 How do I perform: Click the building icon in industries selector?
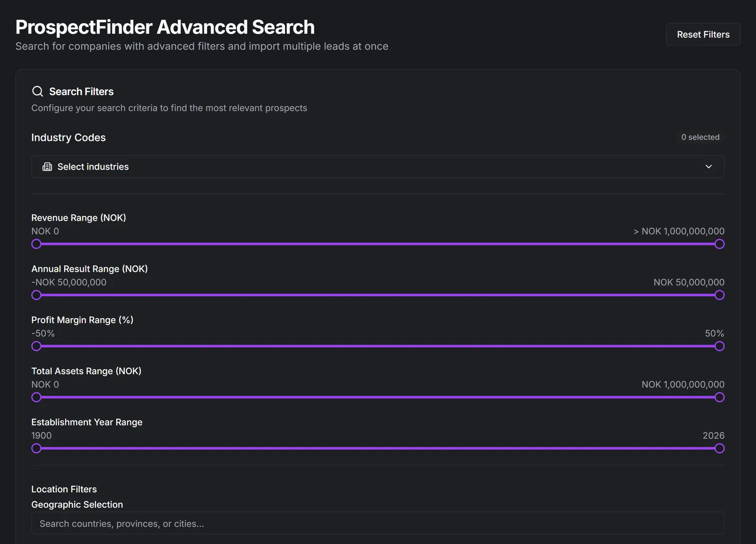47,167
